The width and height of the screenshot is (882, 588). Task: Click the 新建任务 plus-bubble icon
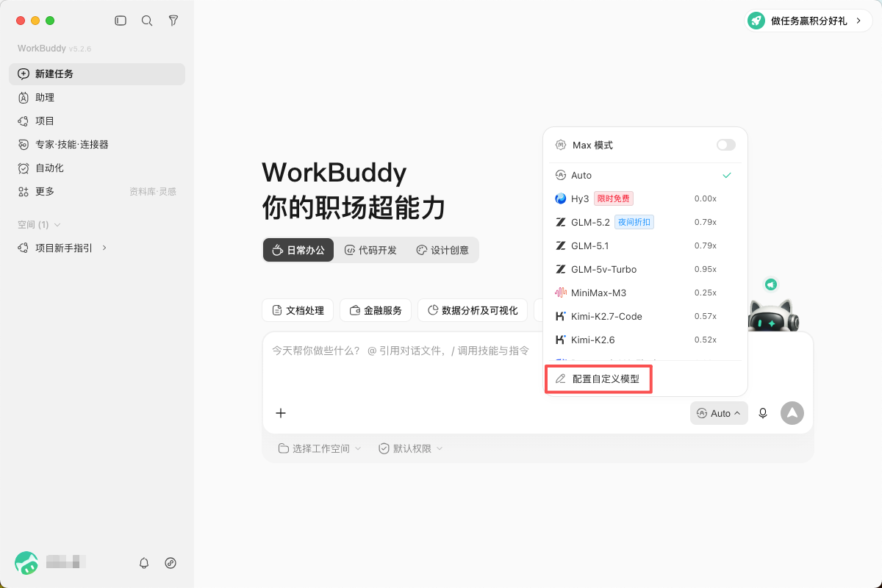24,74
